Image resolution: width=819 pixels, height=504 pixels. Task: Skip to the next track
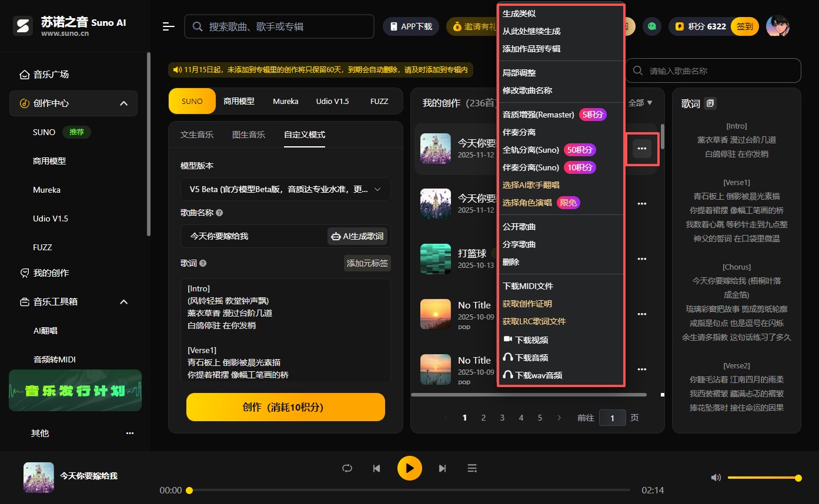[x=442, y=468]
